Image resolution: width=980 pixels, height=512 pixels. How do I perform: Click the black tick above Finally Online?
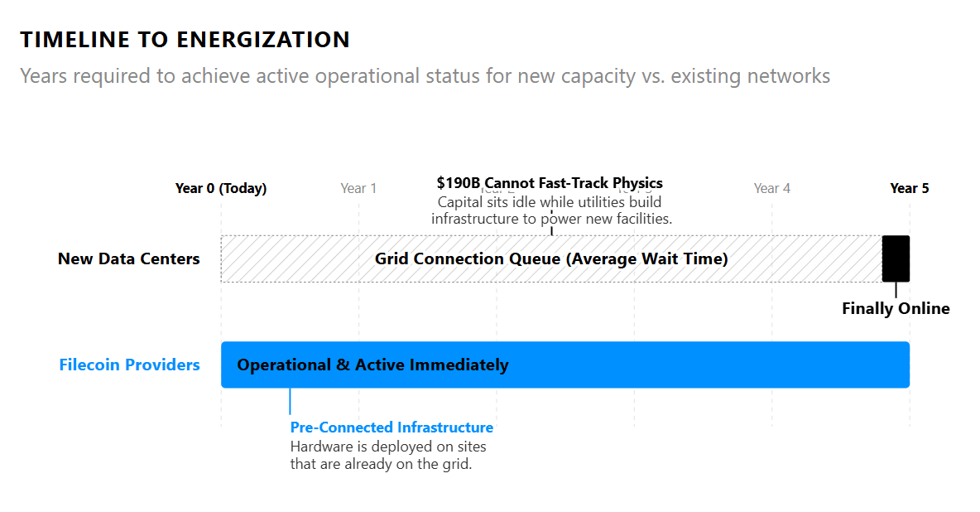click(896, 290)
